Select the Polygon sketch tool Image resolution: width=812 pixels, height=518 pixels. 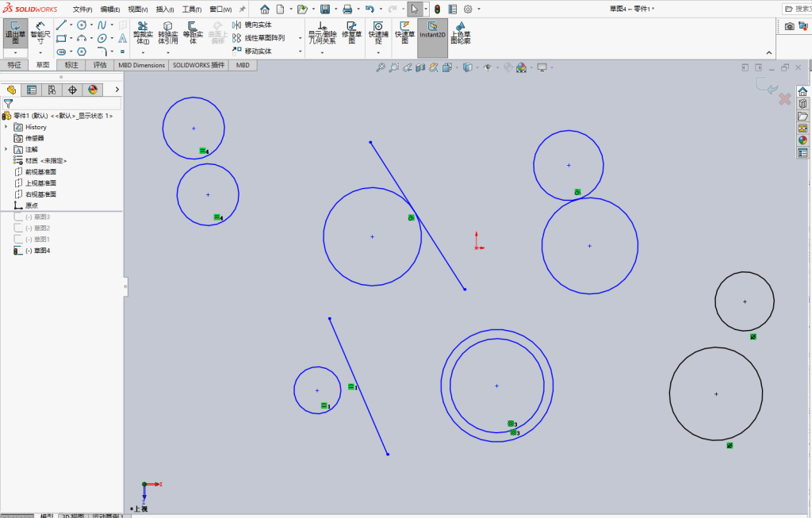(82, 52)
